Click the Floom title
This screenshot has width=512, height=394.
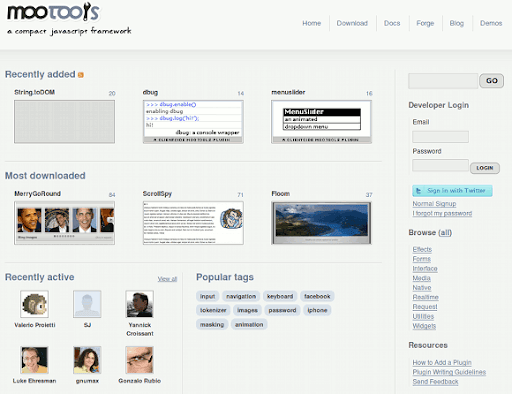point(281,194)
